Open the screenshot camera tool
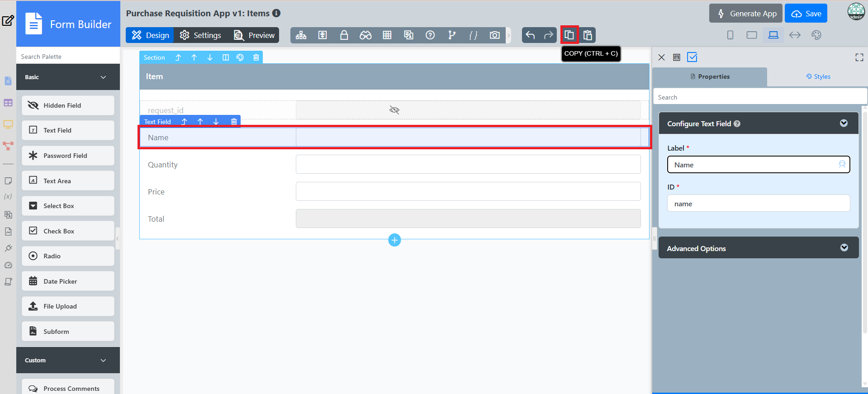This screenshot has height=394, width=868. [x=495, y=35]
